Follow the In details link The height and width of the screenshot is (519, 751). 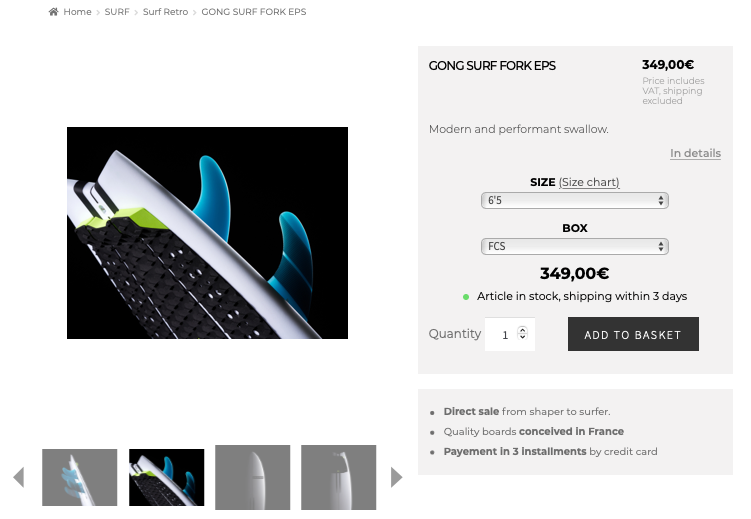click(695, 153)
